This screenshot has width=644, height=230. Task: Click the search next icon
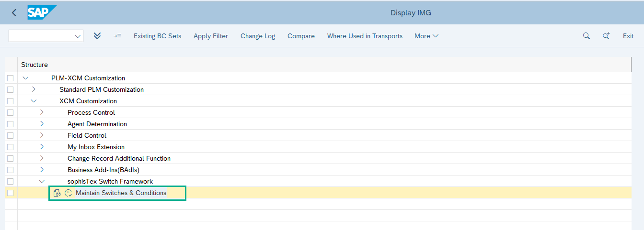pos(606,36)
